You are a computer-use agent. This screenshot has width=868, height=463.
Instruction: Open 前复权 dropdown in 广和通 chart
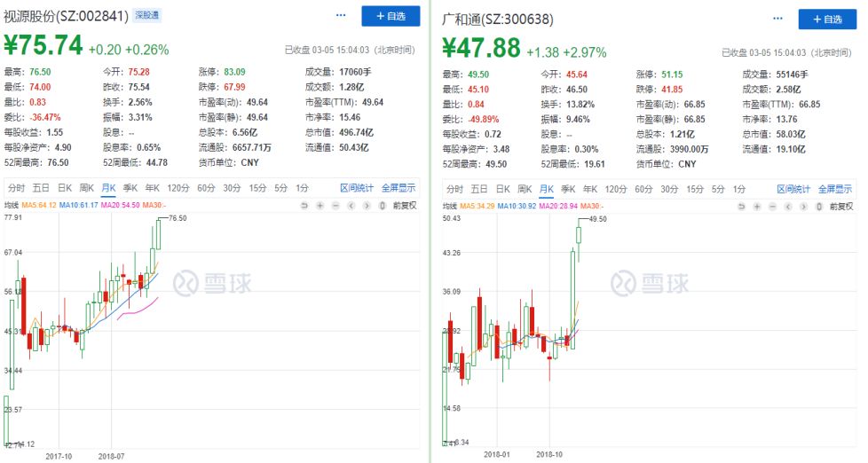[x=841, y=207]
